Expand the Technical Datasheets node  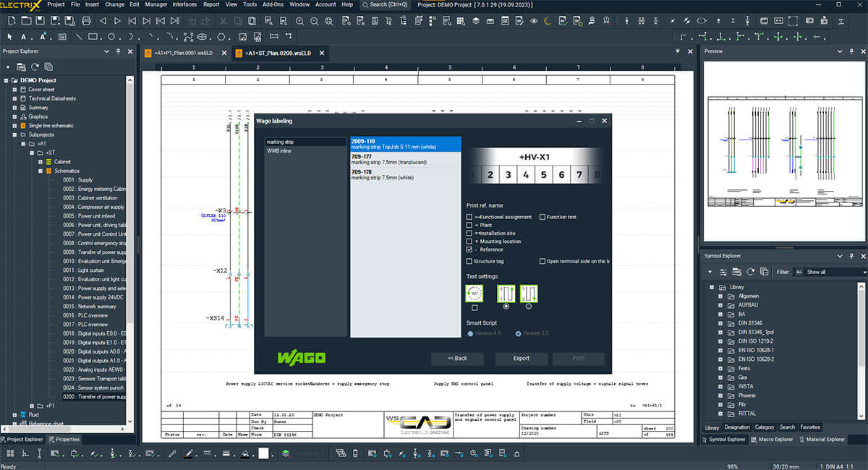14,98
